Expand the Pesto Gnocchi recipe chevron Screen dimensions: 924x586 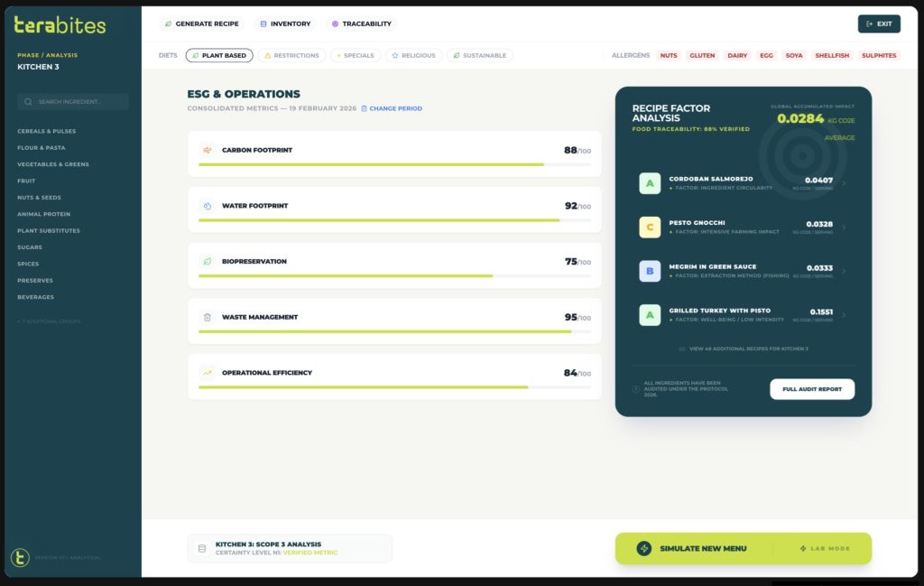pos(845,228)
